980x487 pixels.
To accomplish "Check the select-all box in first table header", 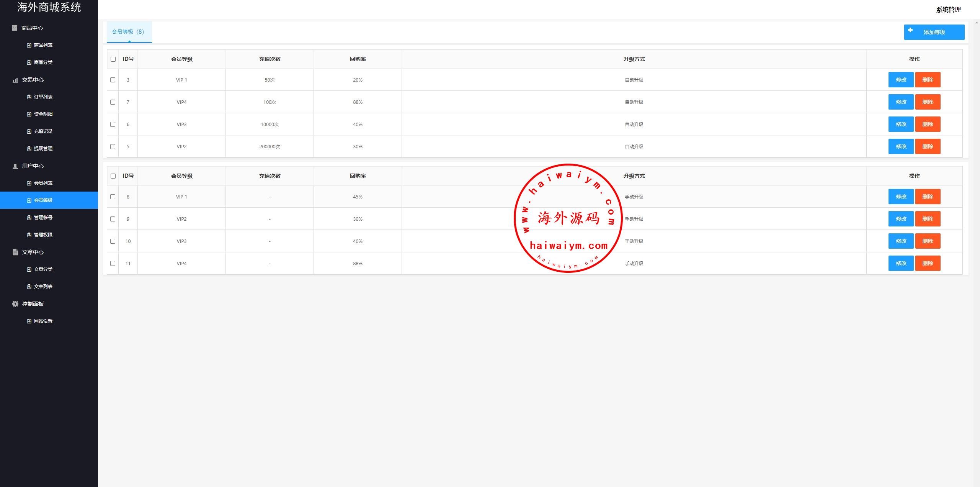I will pyautogui.click(x=113, y=59).
